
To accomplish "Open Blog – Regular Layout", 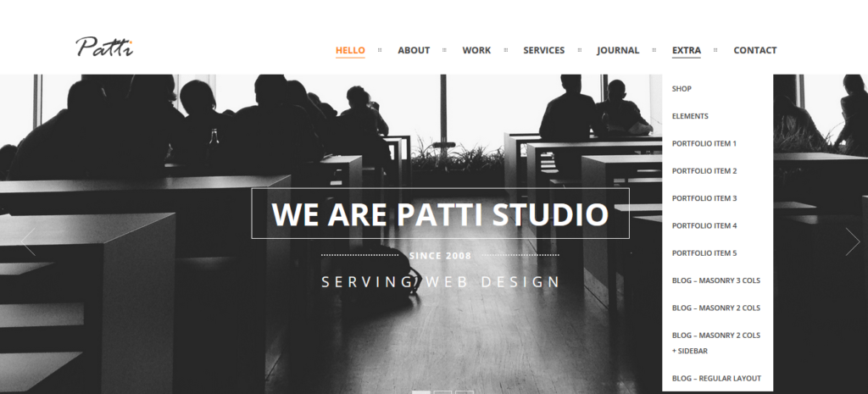I will click(717, 379).
